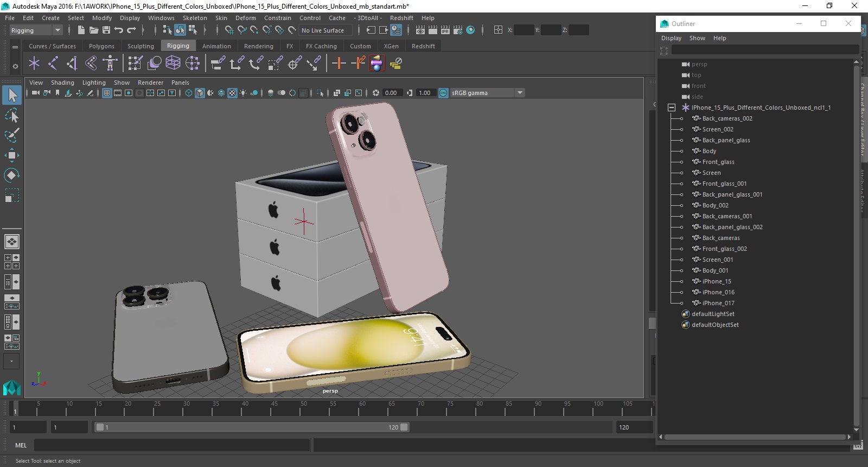This screenshot has width=868, height=467.
Task: Toggle color management ON button
Action: (443, 93)
